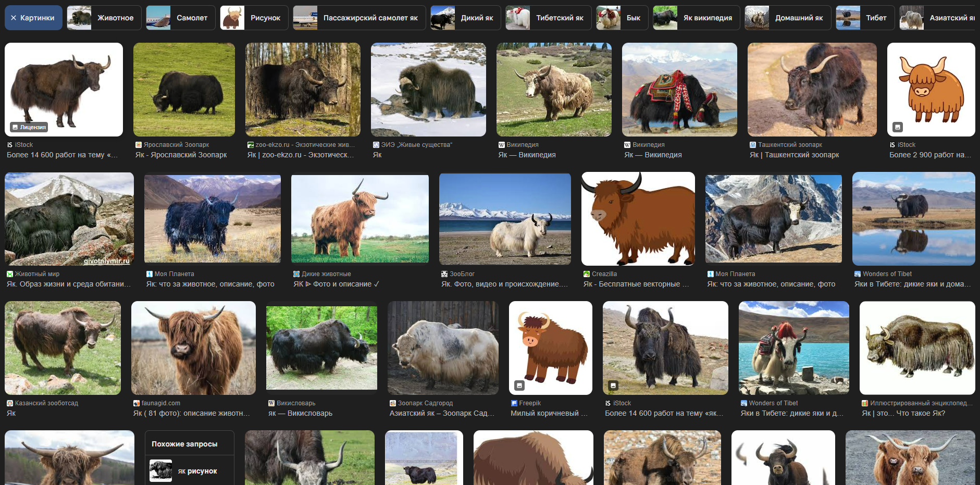Open the yak on snow thumbnail from ЭИЭ
980x485 pixels.
[x=428, y=90]
